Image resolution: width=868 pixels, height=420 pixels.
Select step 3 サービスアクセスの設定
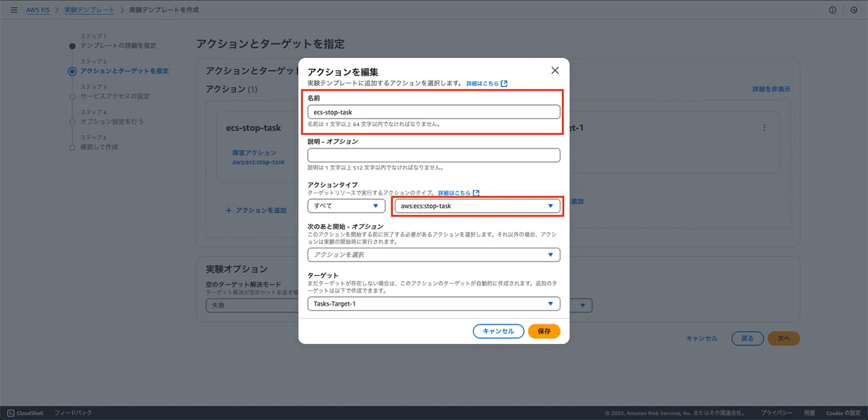(115, 96)
